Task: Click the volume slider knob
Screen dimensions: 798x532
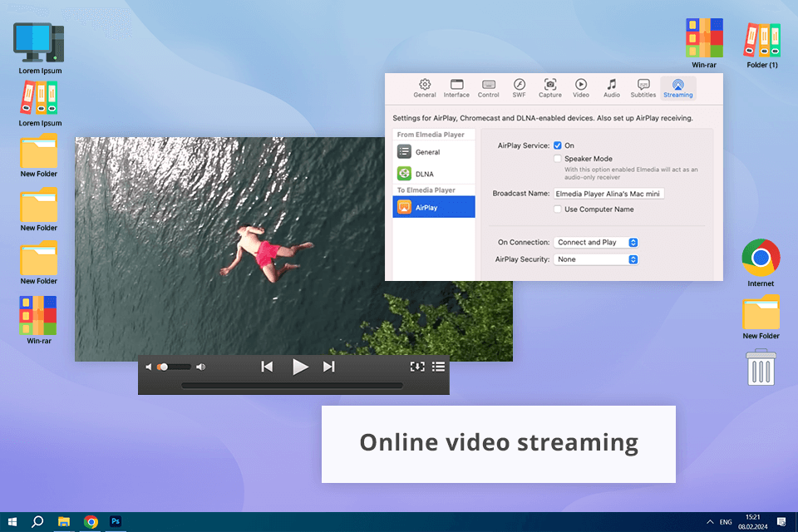Action: click(164, 367)
